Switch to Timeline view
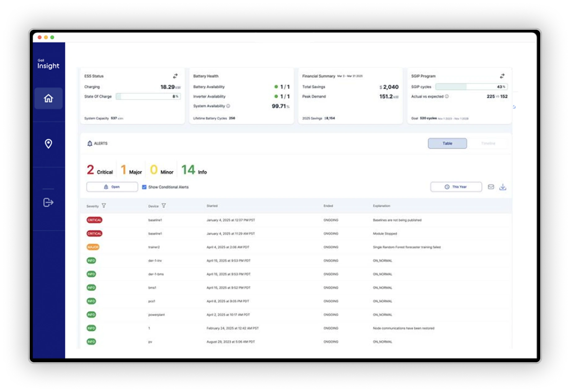Viewport: 570px width, 392px height. pos(488,143)
